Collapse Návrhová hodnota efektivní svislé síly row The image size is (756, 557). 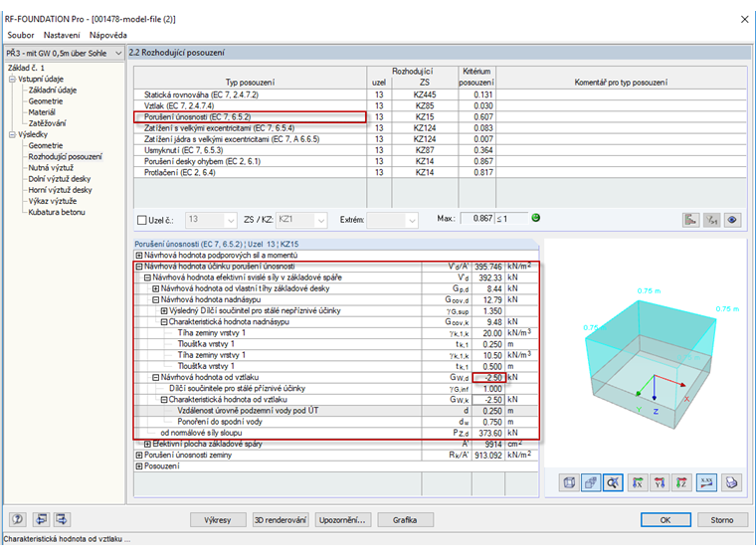pyautogui.click(x=147, y=278)
